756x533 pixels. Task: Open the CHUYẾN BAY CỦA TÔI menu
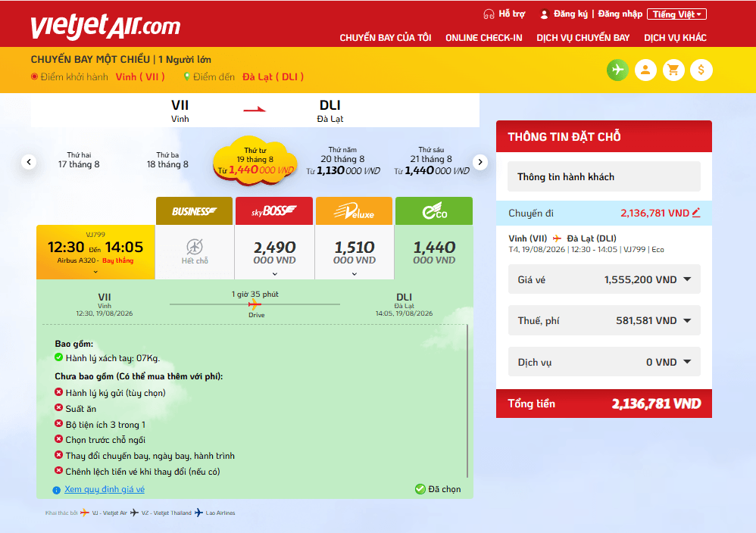pos(386,38)
